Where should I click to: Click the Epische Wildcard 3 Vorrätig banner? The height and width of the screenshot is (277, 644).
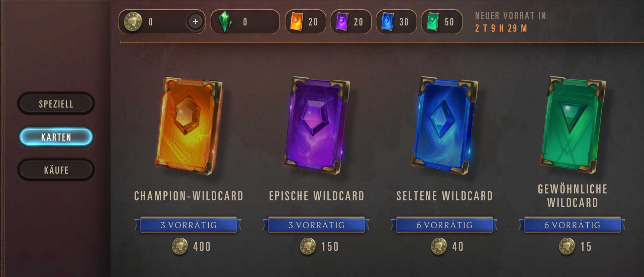click(316, 225)
